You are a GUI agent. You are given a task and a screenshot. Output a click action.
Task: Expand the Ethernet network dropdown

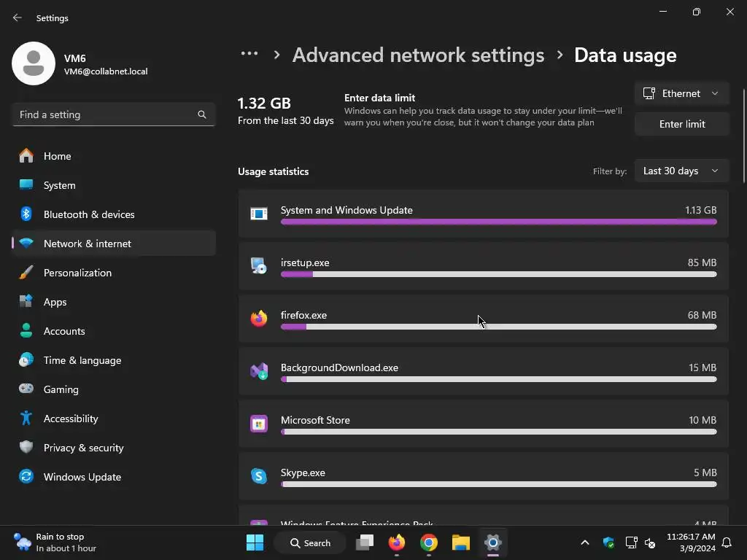[681, 93]
